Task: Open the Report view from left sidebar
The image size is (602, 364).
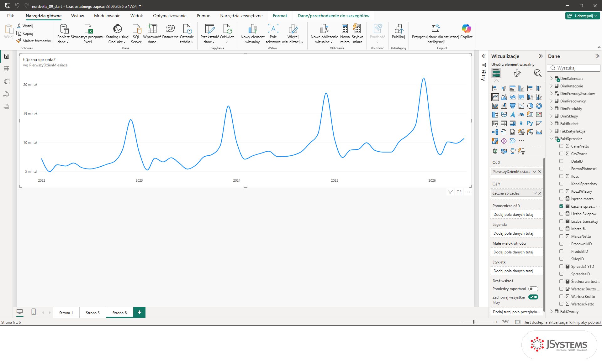Action: click(7, 56)
